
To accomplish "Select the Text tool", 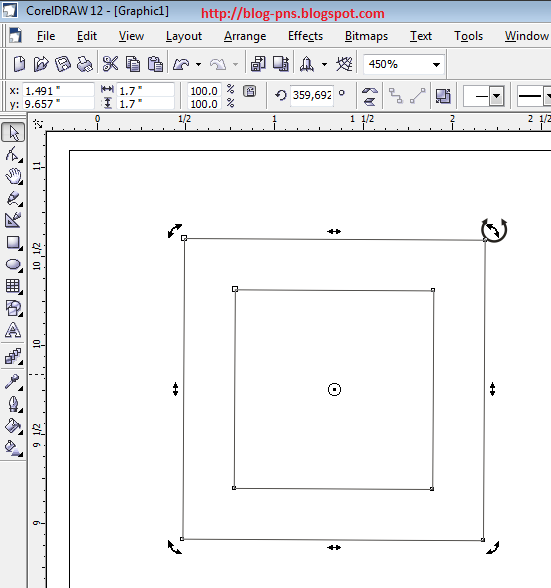I will pyautogui.click(x=13, y=330).
